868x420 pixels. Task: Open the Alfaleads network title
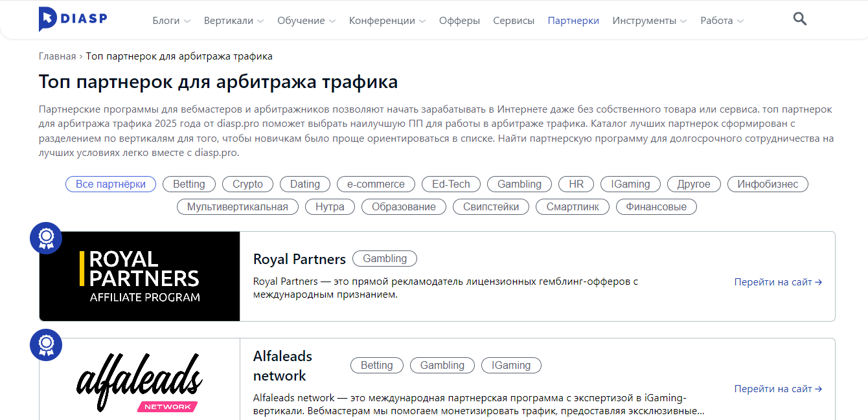(282, 366)
